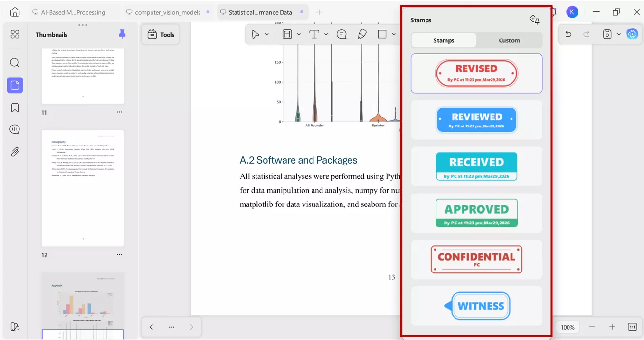
Task: Go to the next page arrow
Action: pyautogui.click(x=191, y=327)
